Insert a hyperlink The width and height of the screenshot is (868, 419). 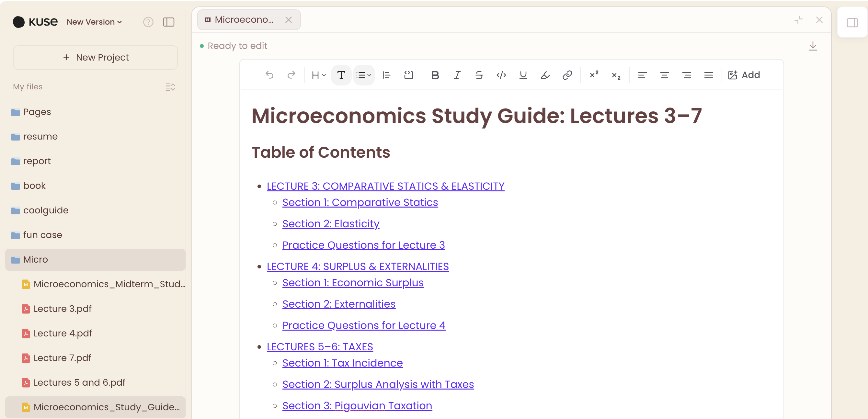tap(567, 75)
